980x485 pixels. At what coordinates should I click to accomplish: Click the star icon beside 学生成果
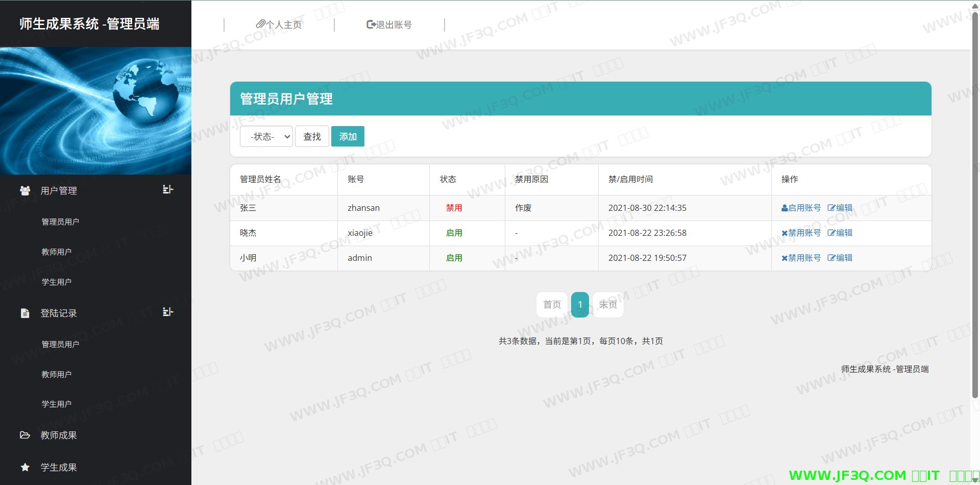pyautogui.click(x=25, y=467)
